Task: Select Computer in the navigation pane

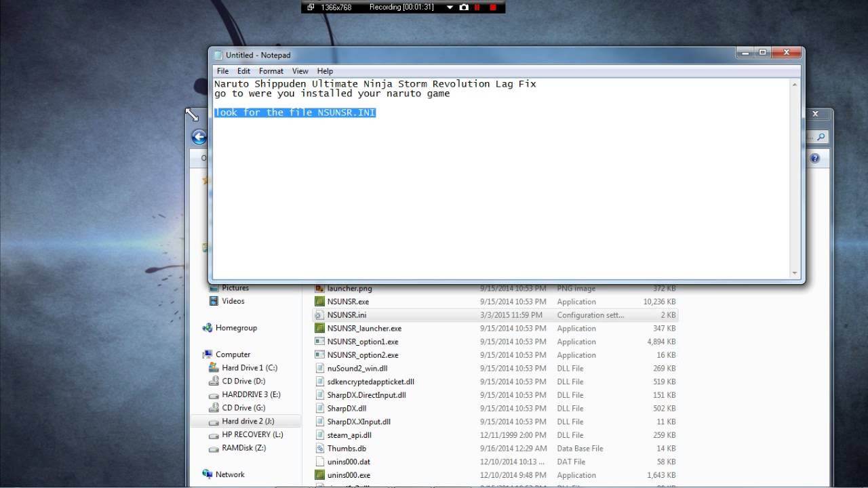Action: click(x=233, y=354)
